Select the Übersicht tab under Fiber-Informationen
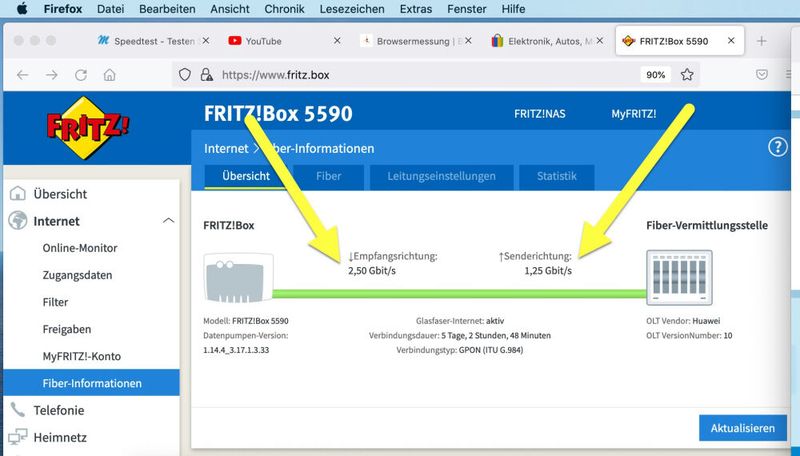This screenshot has width=800, height=456. click(246, 176)
